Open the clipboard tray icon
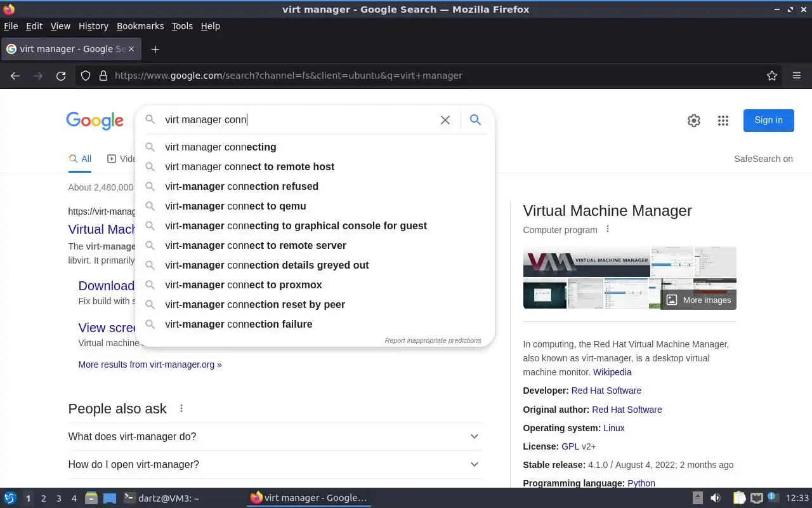The width and height of the screenshot is (812, 508). (740, 498)
